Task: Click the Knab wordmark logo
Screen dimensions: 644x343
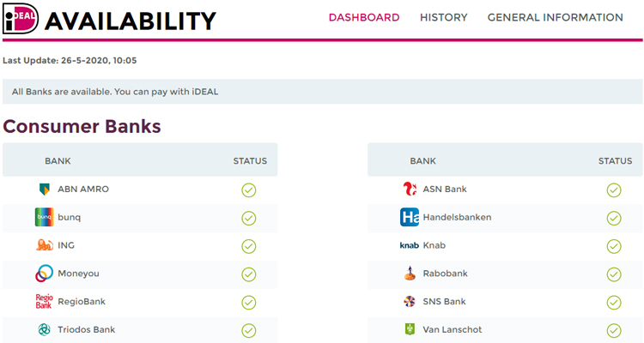Action: (409, 245)
